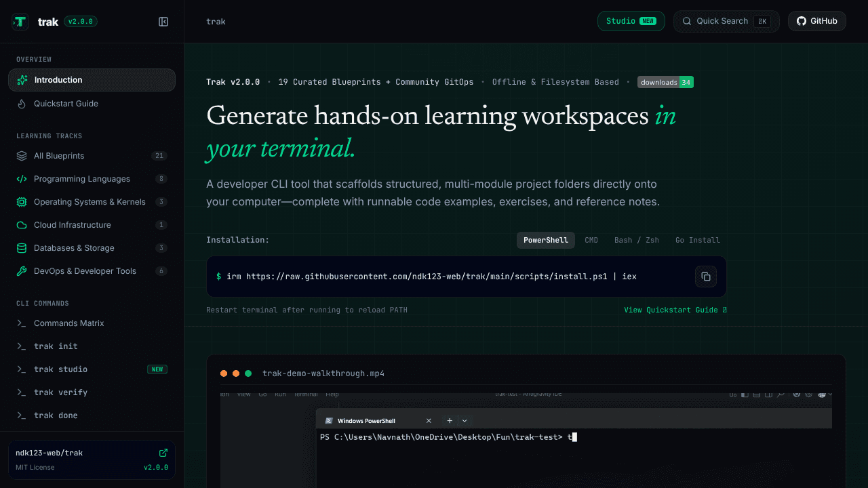Click the 'trak' breadcrumb in the top bar
Viewport: 868px width, 488px height.
[x=216, y=22]
